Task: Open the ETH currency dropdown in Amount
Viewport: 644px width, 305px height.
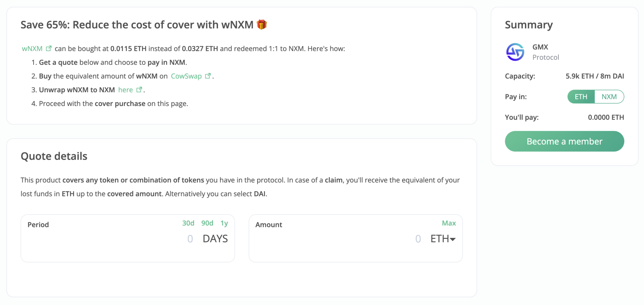Action: pos(443,239)
